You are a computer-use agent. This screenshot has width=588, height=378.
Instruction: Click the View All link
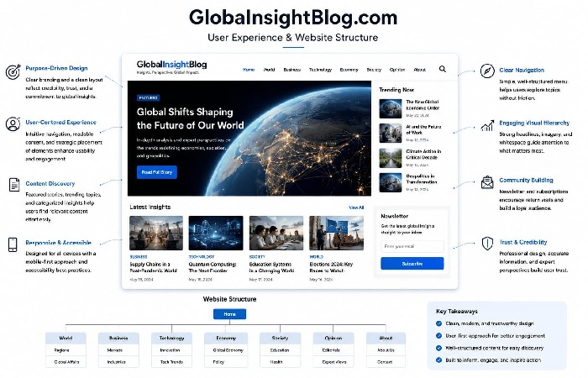click(x=356, y=207)
